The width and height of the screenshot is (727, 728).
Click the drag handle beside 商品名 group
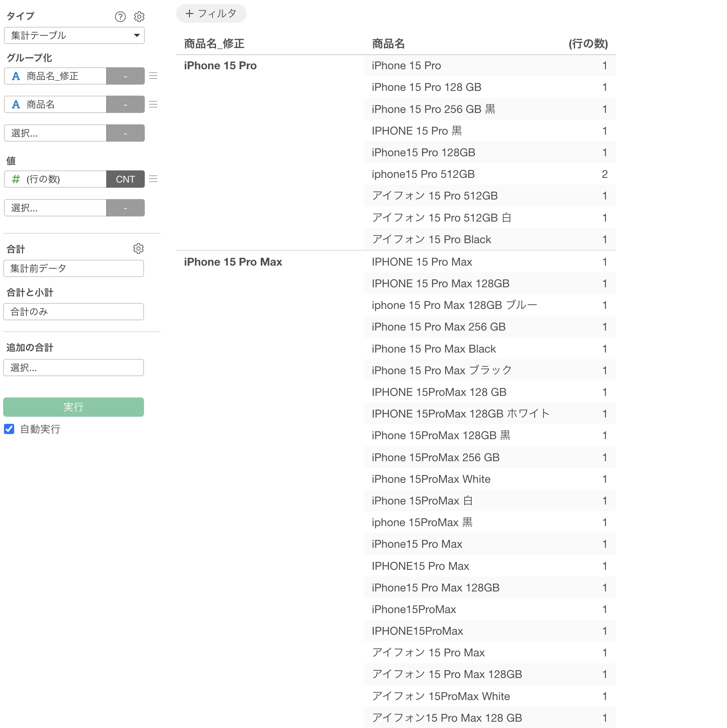tap(153, 104)
